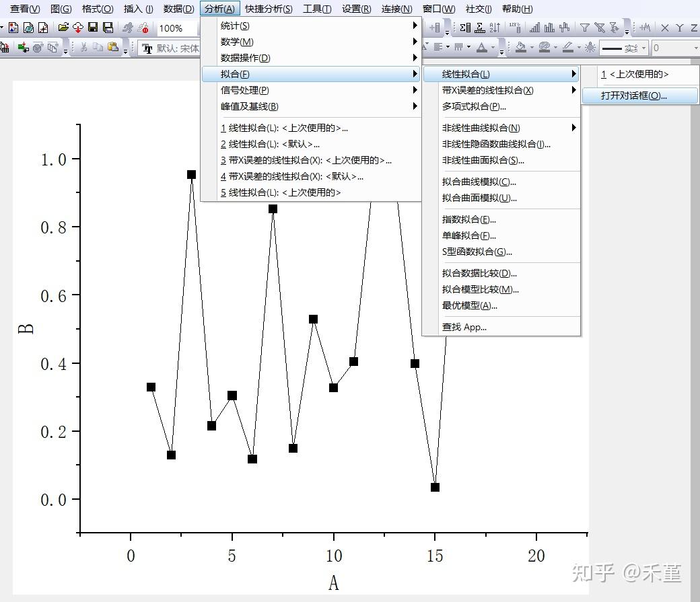Click the import data to worksheet icon
Image resolution: width=700 pixels, height=602 pixels.
coord(5,47)
